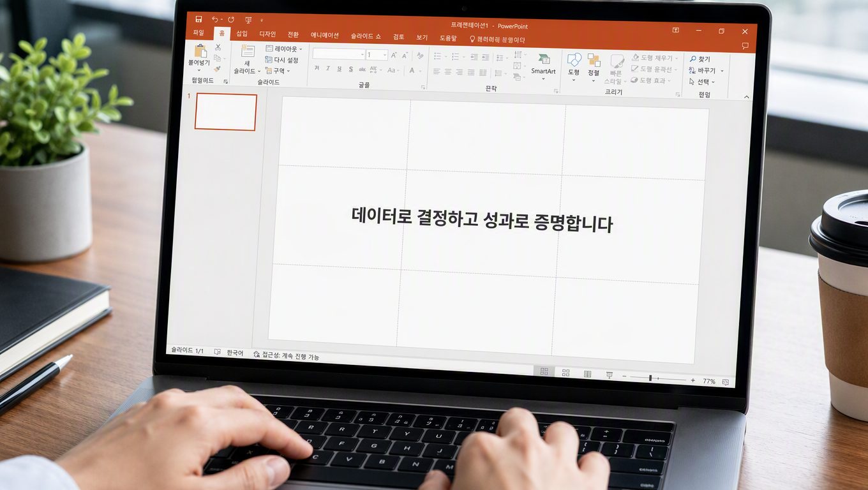Toggle underline formatting
The width and height of the screenshot is (868, 490).
(340, 69)
